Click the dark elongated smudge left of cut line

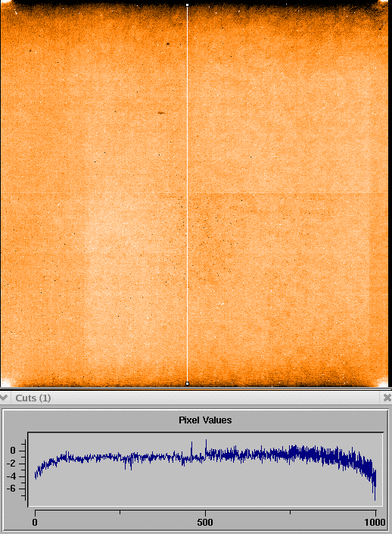pos(161,113)
